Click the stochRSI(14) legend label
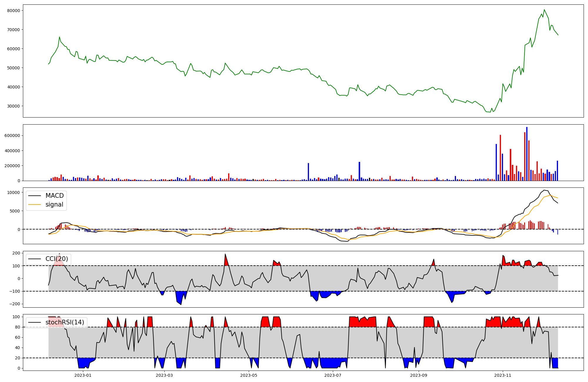 click(x=65, y=322)
